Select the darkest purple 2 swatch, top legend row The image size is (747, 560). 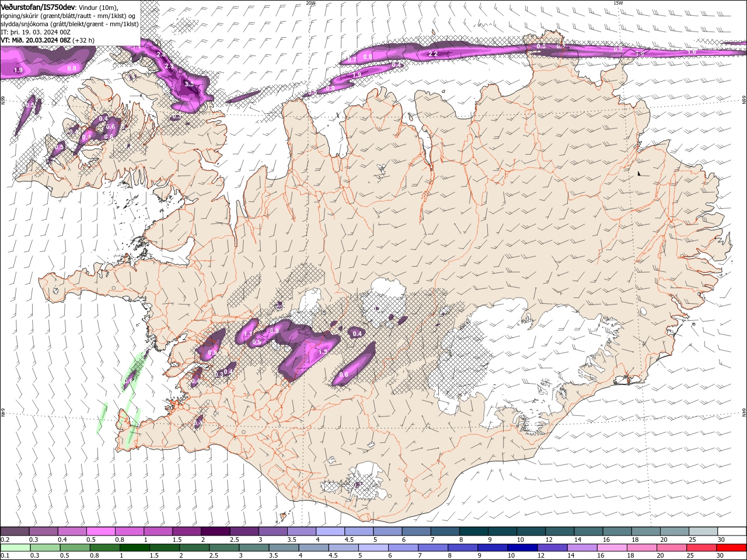[x=215, y=531]
